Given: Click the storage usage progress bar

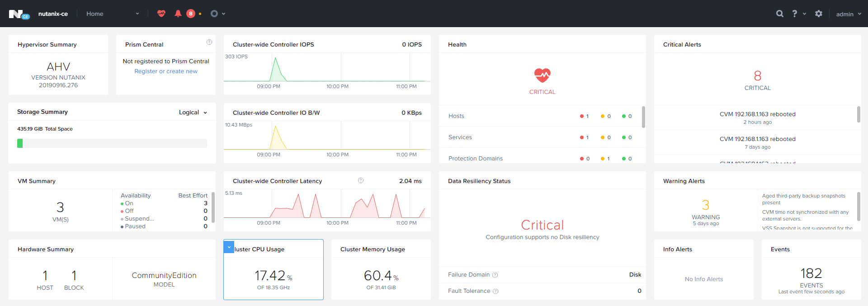Looking at the screenshot, I should [112, 143].
